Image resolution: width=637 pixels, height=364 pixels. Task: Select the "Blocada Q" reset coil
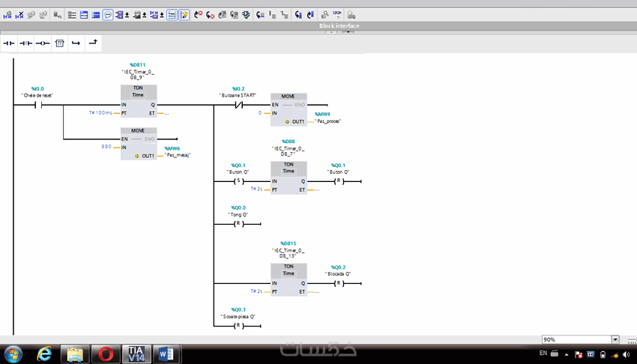(x=339, y=283)
